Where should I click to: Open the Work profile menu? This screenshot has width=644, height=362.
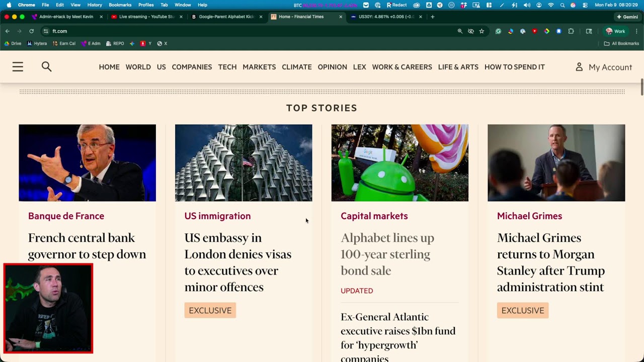point(615,31)
